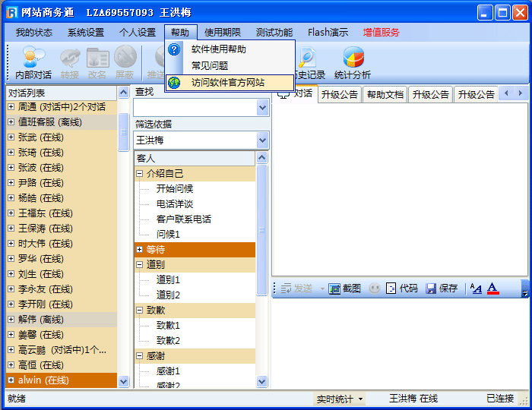Open the 系统设置 menu
This screenshot has height=410, width=532.
(86, 33)
